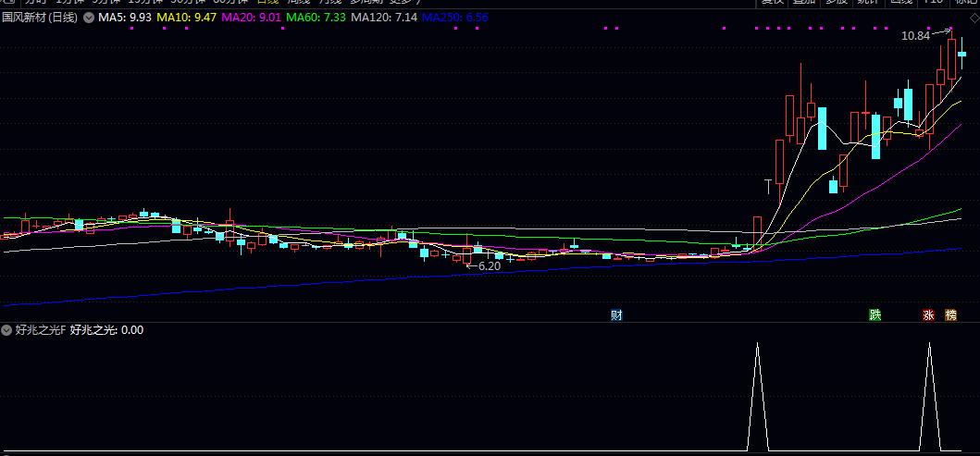Click the 6.20 low price label
This screenshot has width=980, height=456.
(x=487, y=266)
